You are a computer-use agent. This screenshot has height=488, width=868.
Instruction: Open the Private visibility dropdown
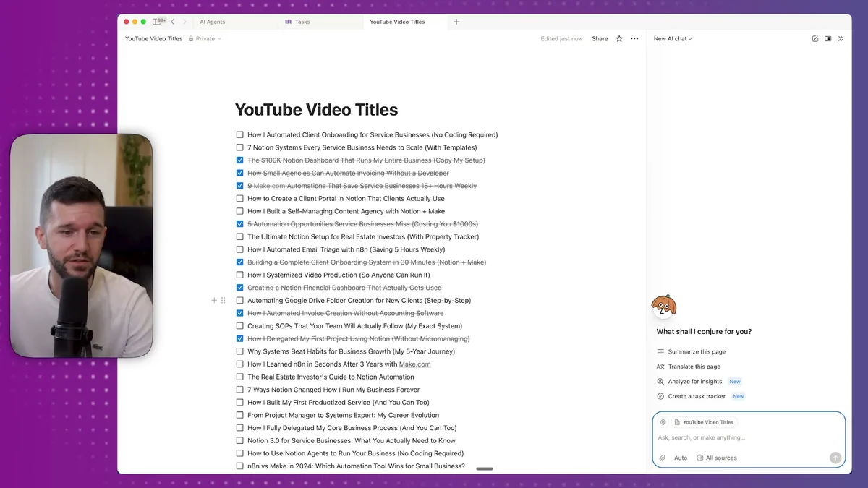tap(205, 38)
